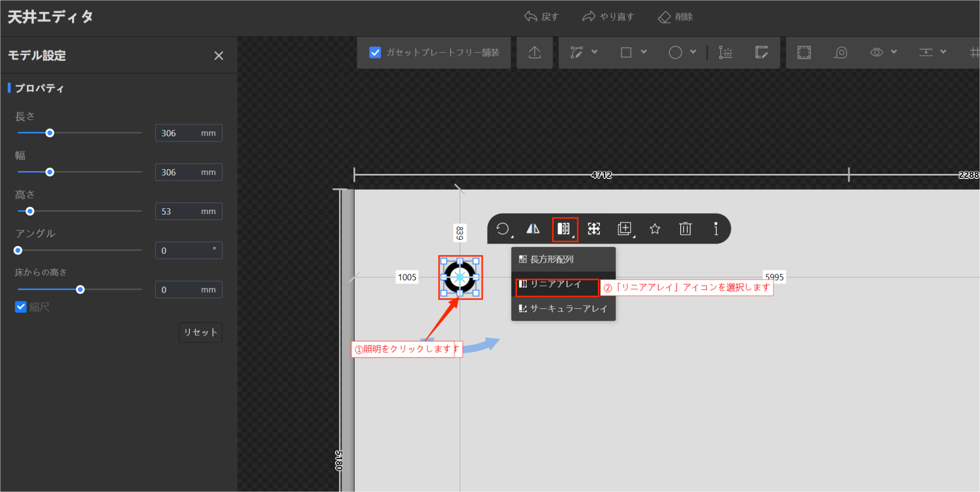
Task: Choose サーキュラーアレイ from the array menu
Action: tap(563, 309)
